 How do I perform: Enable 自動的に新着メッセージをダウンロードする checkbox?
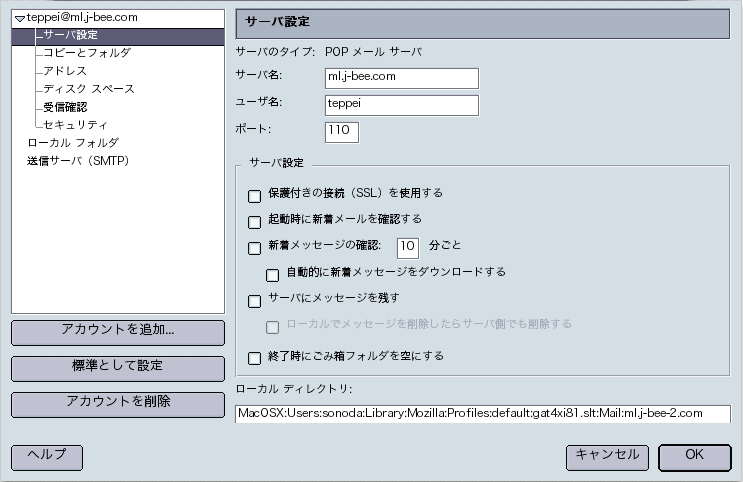[272, 275]
